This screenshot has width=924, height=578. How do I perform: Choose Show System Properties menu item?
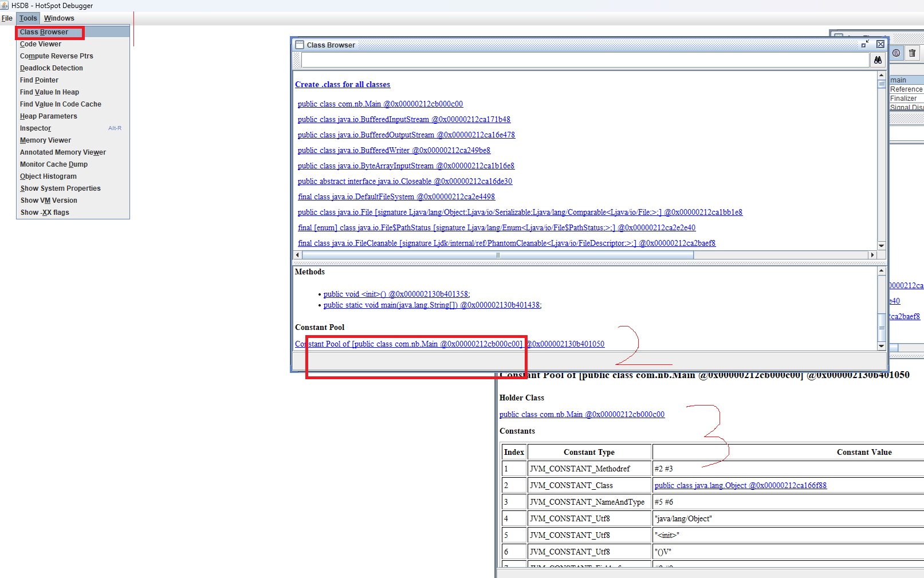pos(73,188)
